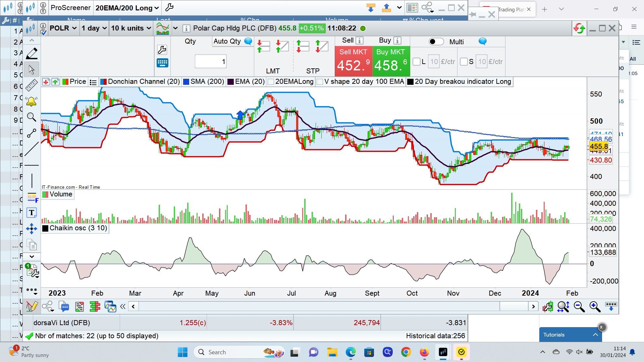Click the zoom in magnifier button

click(595, 306)
